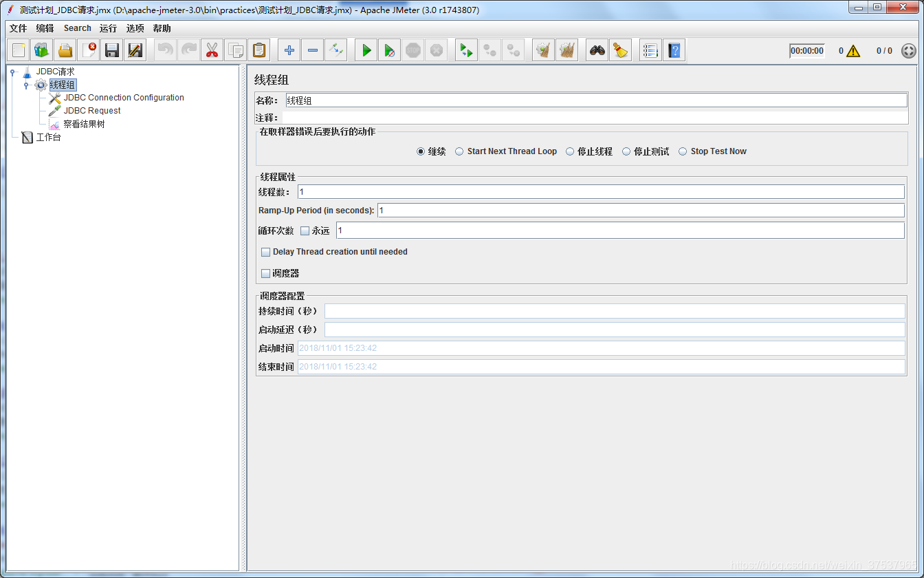Open the 运行 menu
Image resolution: width=924 pixels, height=578 pixels.
coord(108,28)
